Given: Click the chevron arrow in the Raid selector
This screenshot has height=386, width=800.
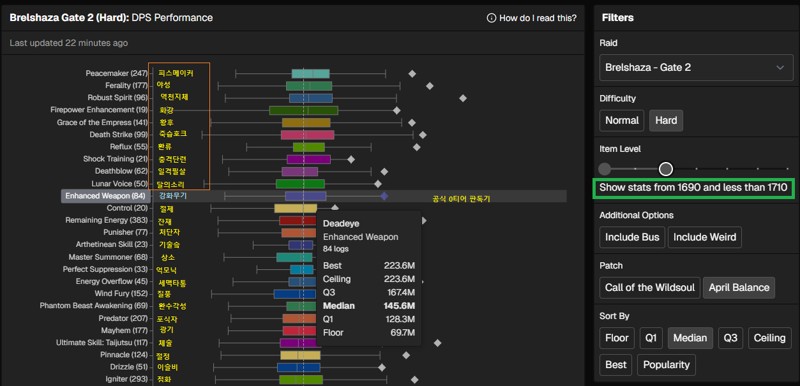Looking at the screenshot, I should [x=780, y=67].
